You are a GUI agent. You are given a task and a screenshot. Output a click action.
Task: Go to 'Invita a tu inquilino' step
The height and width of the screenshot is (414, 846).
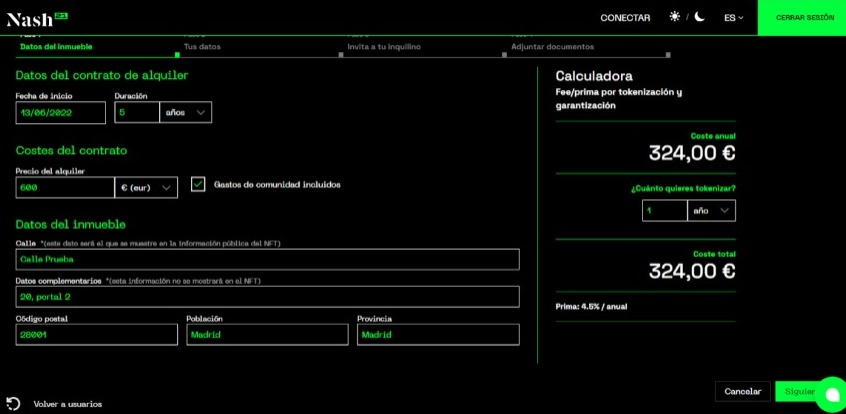384,47
